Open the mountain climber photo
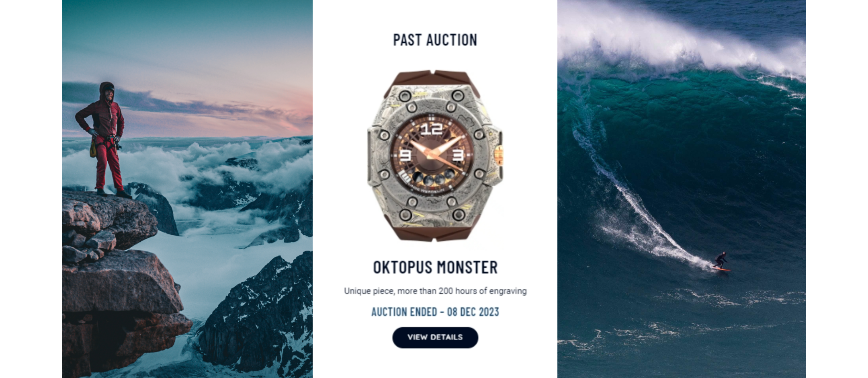 pyautogui.click(x=187, y=189)
